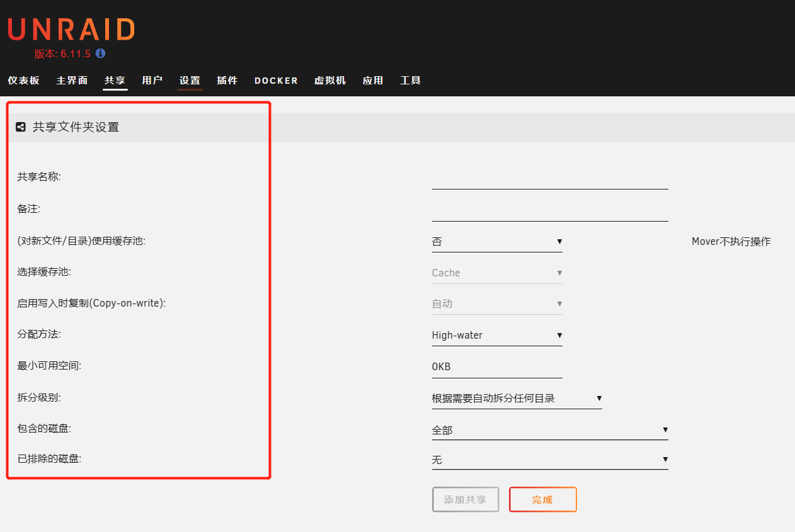Image resolution: width=795 pixels, height=532 pixels.
Task: Expand the 已排除的磁盘 dropdown showing 无
Action: point(549,461)
